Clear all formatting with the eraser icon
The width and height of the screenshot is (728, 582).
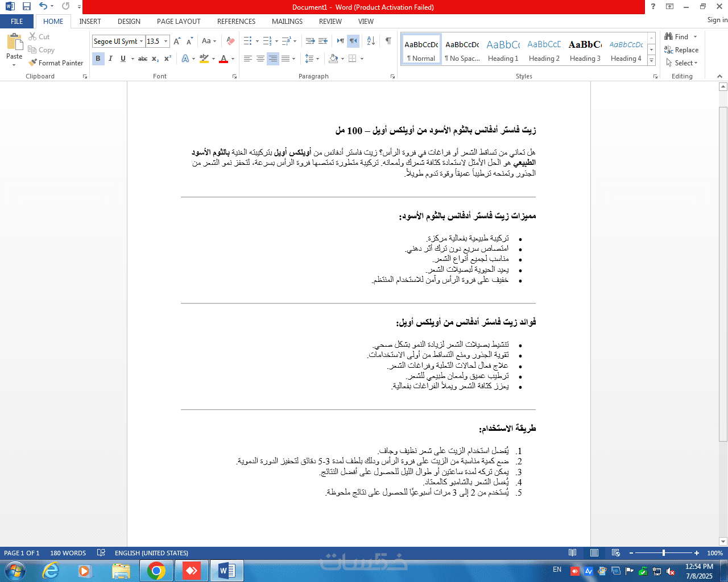(x=230, y=41)
